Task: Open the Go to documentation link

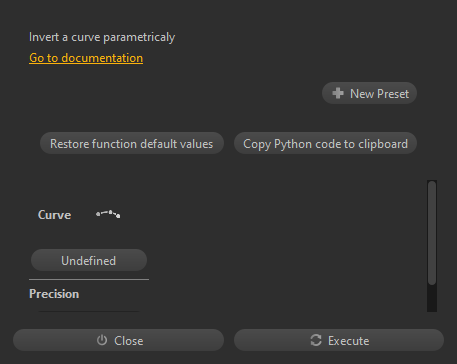Action: [x=86, y=58]
